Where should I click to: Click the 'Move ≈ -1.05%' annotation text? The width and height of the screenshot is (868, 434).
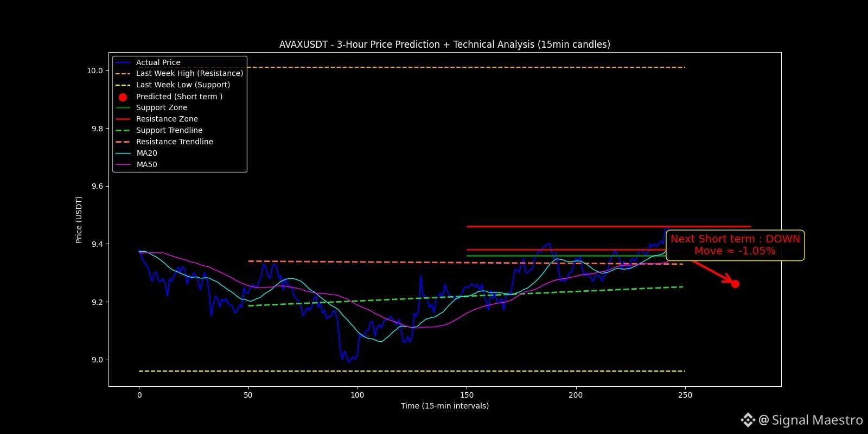coord(735,251)
